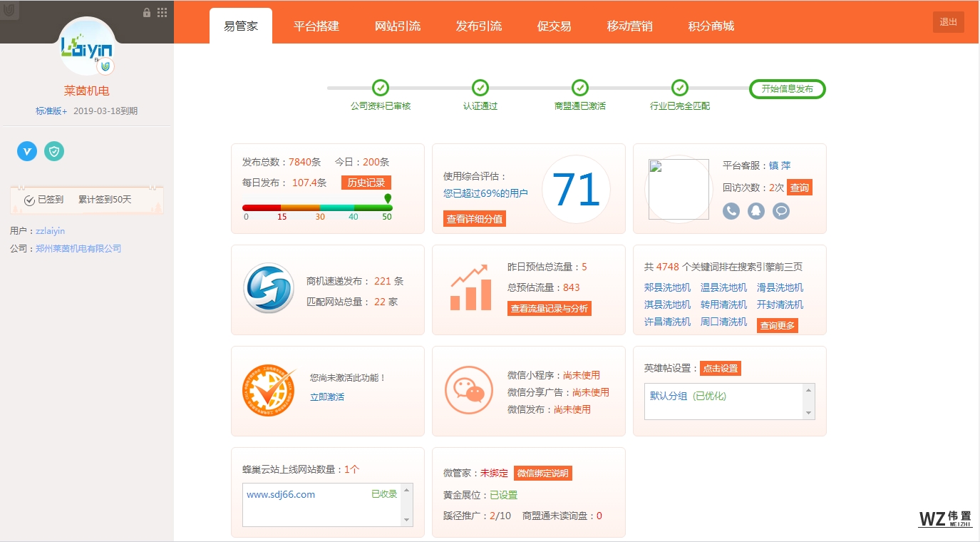Click the blue sync arrows icon

(268, 289)
